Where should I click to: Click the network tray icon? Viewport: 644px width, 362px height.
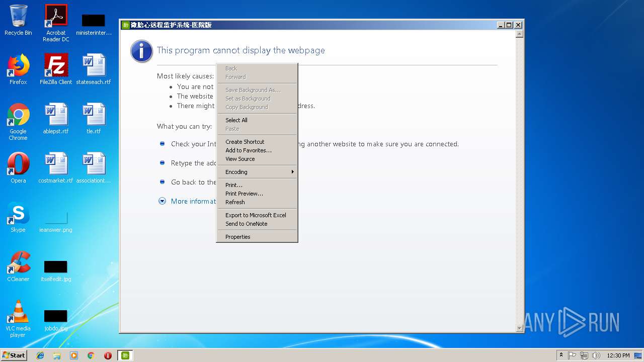coord(584,355)
